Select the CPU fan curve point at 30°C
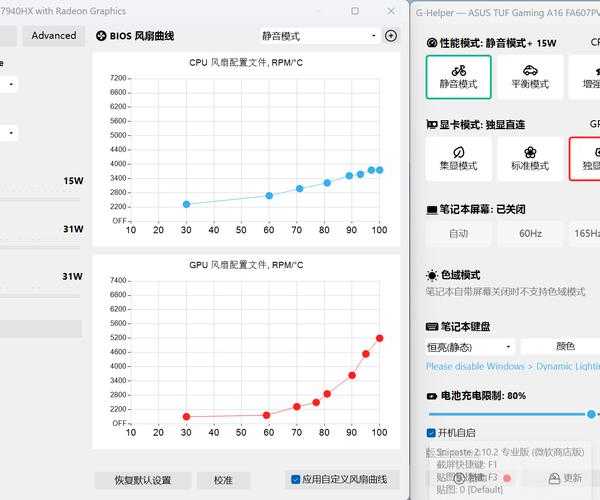600x500 pixels. point(186,204)
